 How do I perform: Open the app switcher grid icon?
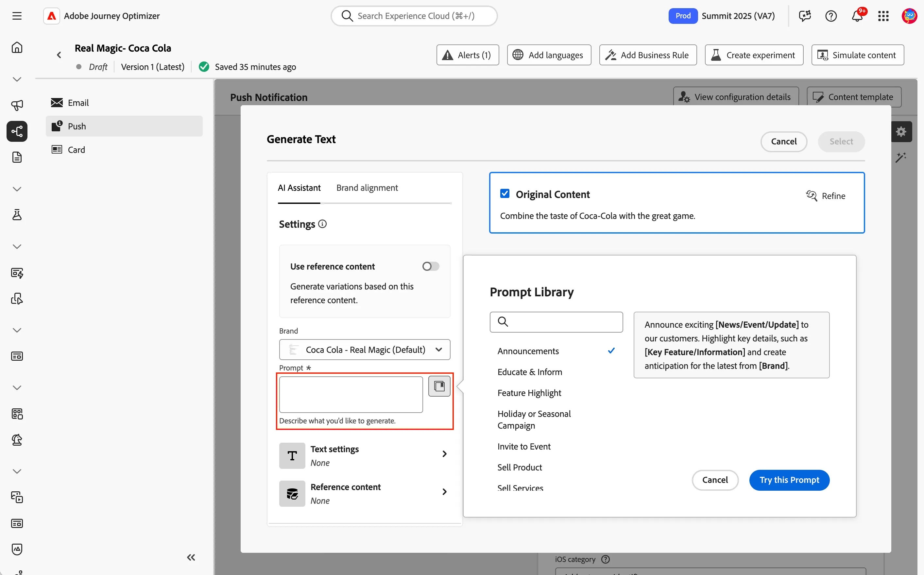tap(883, 16)
